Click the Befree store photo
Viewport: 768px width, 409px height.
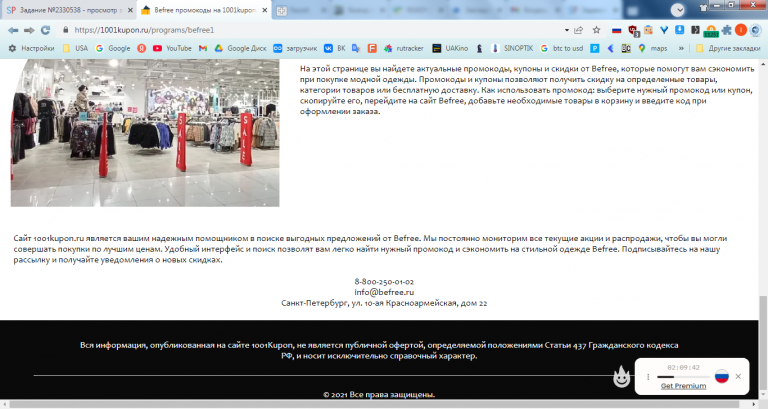[145, 133]
